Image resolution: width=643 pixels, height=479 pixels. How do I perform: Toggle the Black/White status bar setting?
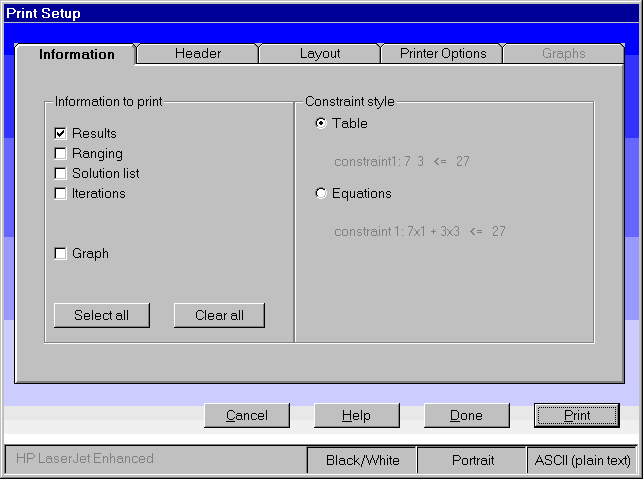[362, 460]
